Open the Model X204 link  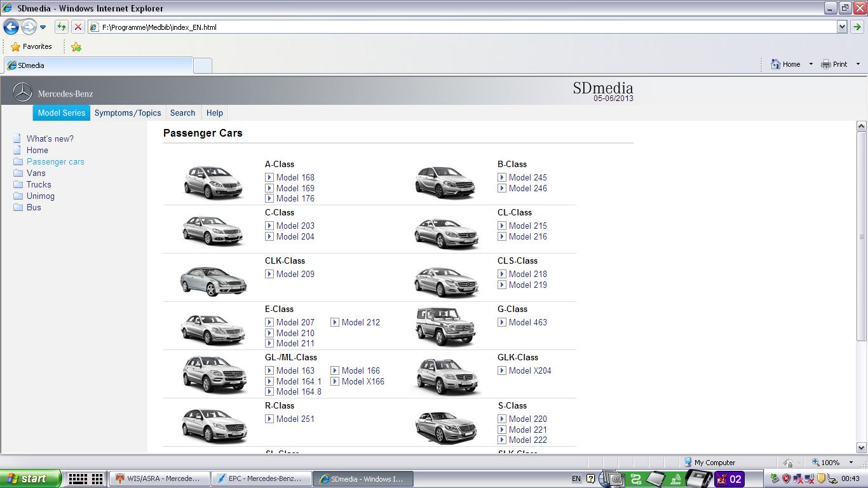530,370
